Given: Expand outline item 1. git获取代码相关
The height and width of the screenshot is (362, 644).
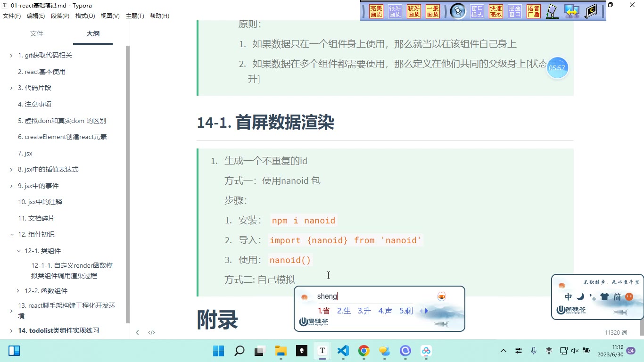Looking at the screenshot, I should 11,56.
